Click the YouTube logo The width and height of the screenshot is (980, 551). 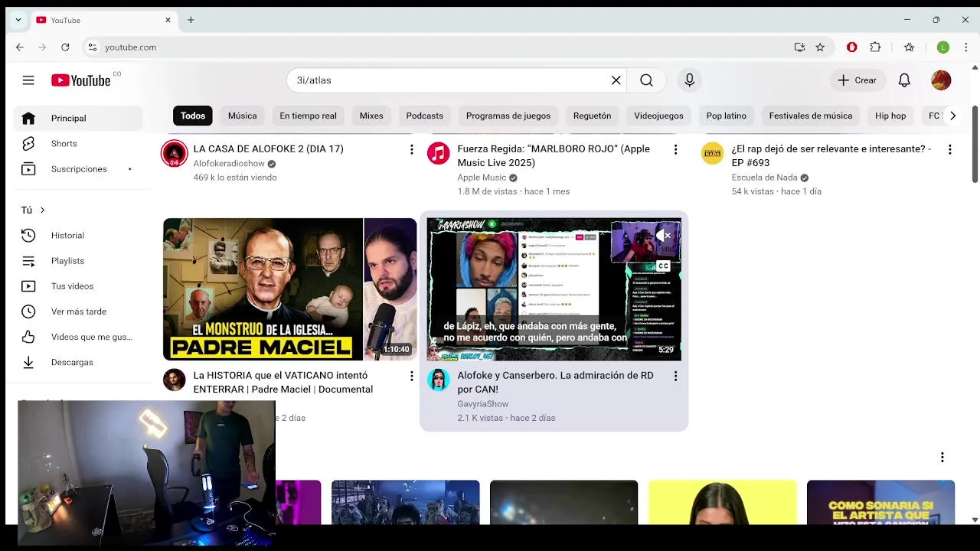tap(81, 80)
